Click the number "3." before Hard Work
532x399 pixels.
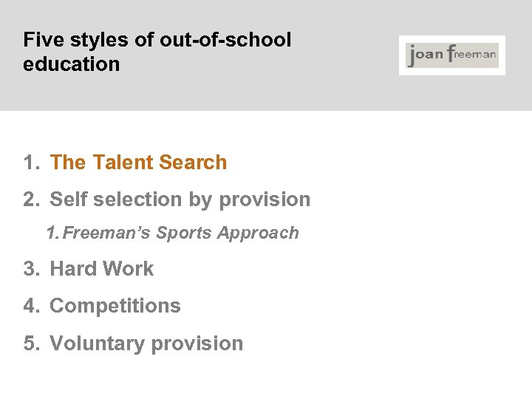point(31,269)
